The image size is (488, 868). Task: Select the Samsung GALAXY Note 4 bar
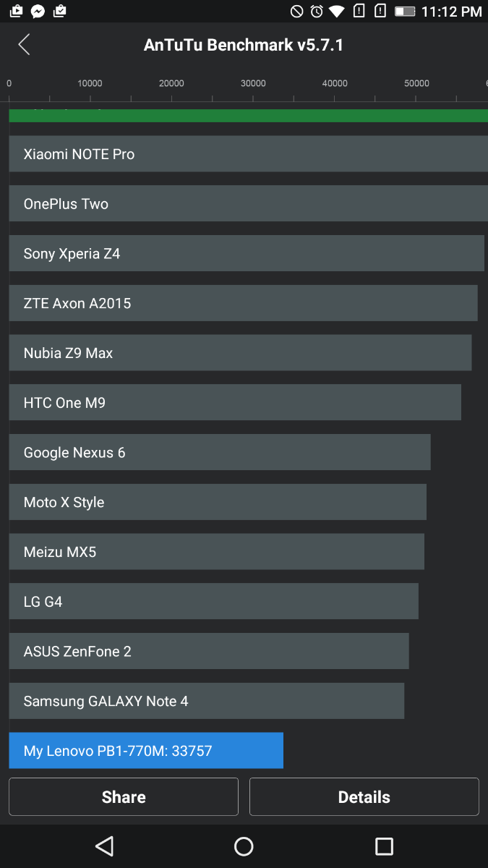click(x=206, y=701)
